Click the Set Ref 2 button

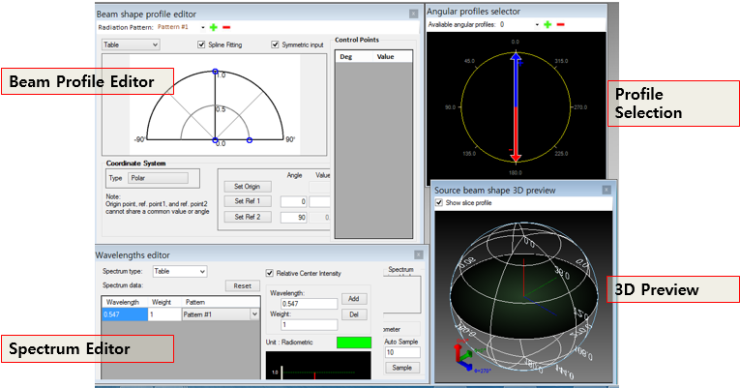point(247,217)
